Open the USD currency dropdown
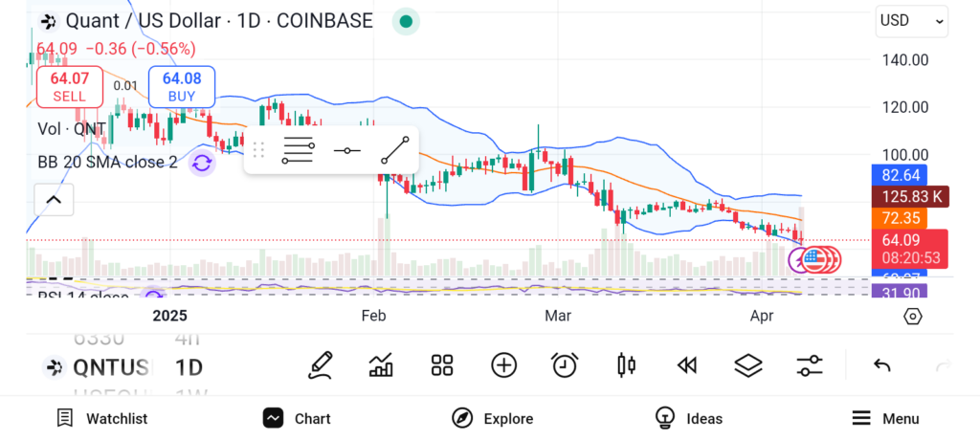Image resolution: width=980 pixels, height=441 pixels. [911, 20]
